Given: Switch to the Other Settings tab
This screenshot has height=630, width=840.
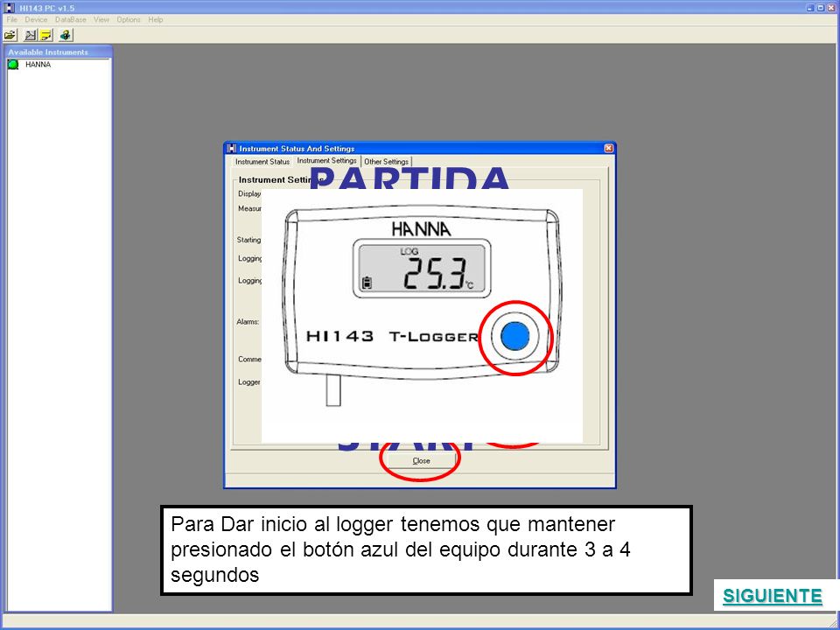Looking at the screenshot, I should tap(386, 162).
